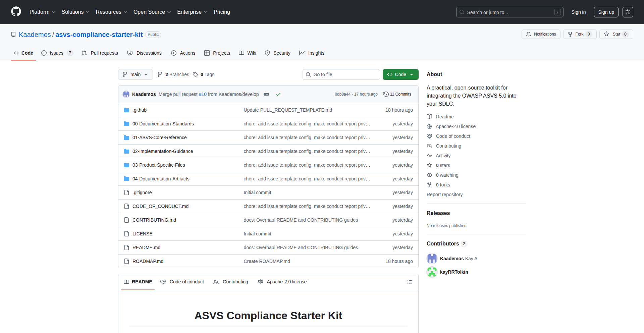Click the Contributing people icon in About
644x333 pixels.
click(429, 146)
